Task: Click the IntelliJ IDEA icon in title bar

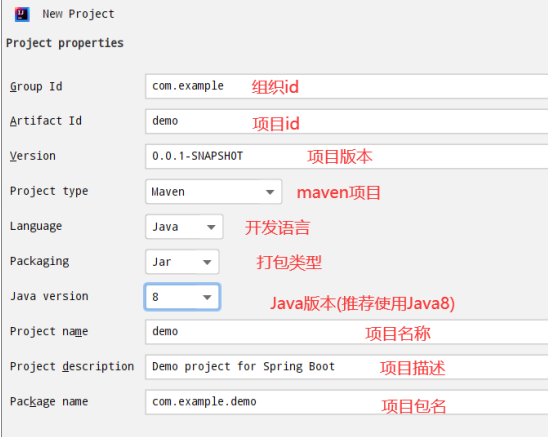Action: pyautogui.click(x=22, y=14)
